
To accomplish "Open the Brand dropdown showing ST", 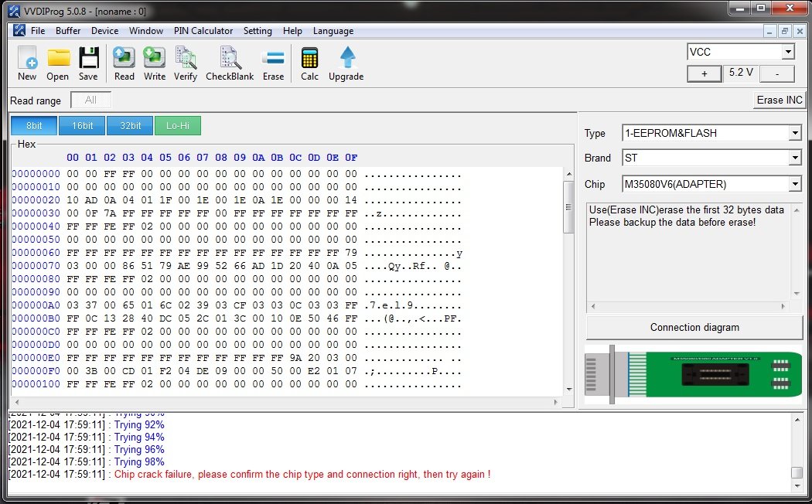I will tap(795, 158).
